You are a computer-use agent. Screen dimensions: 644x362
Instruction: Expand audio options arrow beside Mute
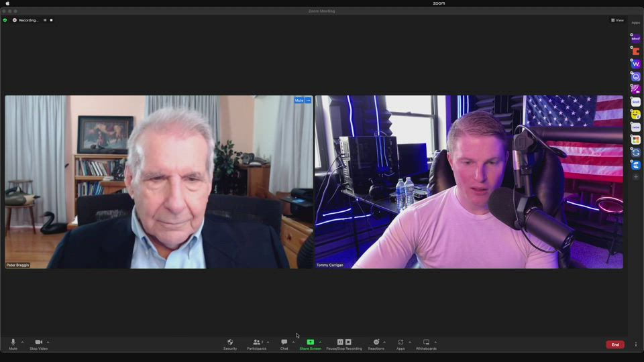coord(22,342)
